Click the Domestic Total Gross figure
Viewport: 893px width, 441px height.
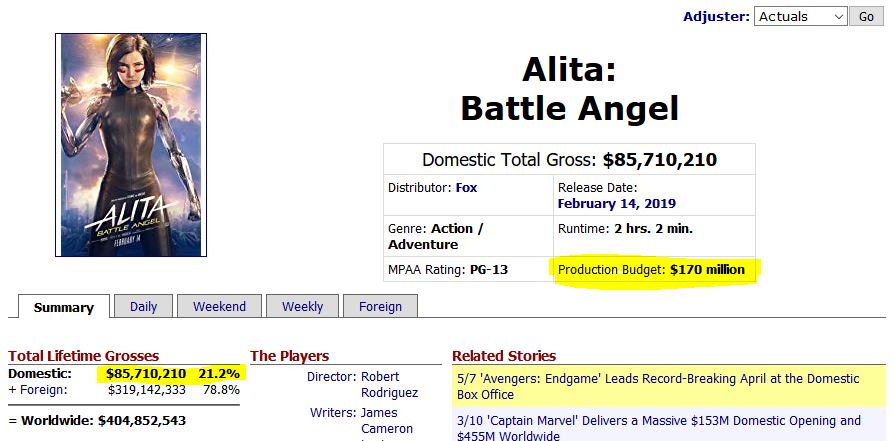tap(660, 160)
